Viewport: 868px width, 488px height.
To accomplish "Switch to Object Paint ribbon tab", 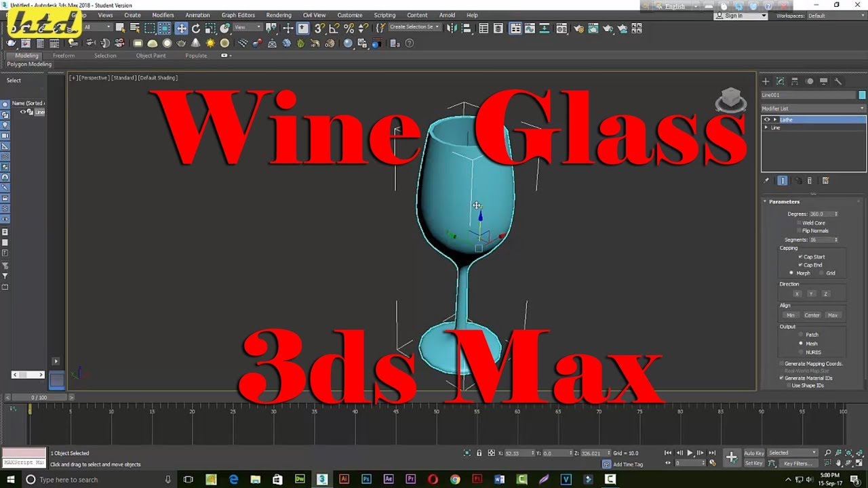I will (x=151, y=56).
